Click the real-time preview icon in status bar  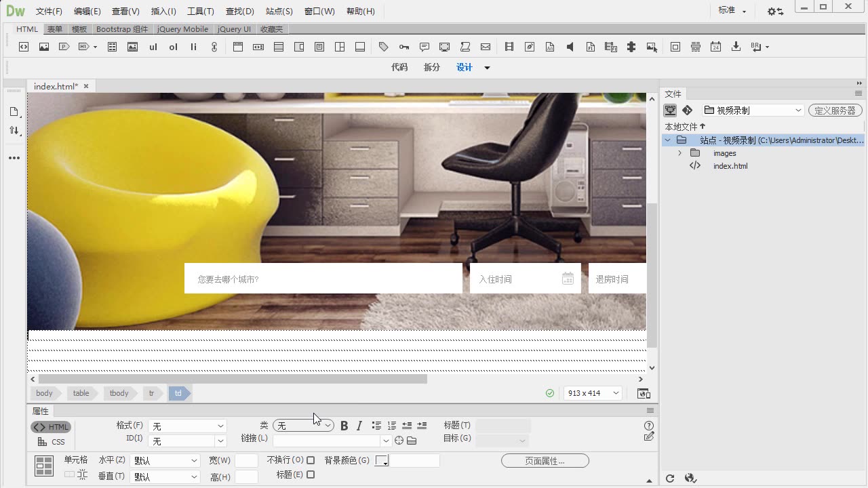point(644,393)
